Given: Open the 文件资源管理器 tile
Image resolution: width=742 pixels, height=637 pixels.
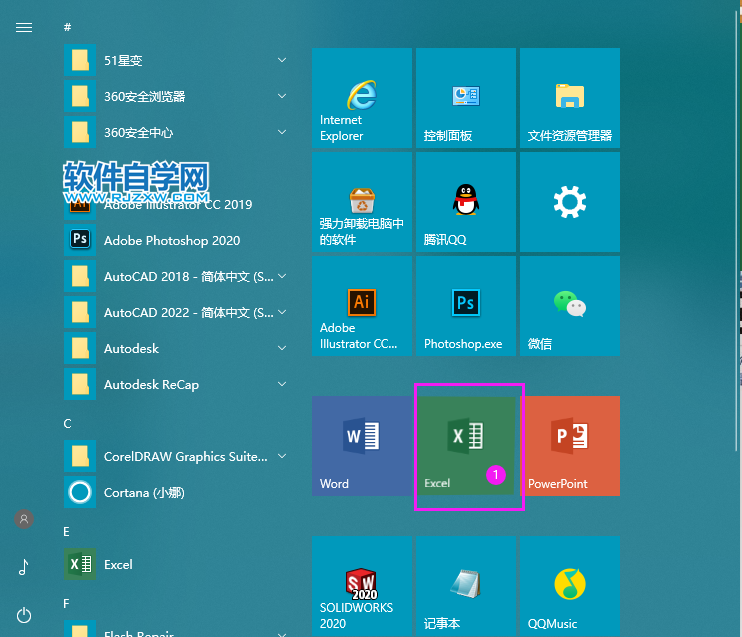Looking at the screenshot, I should pos(570,97).
